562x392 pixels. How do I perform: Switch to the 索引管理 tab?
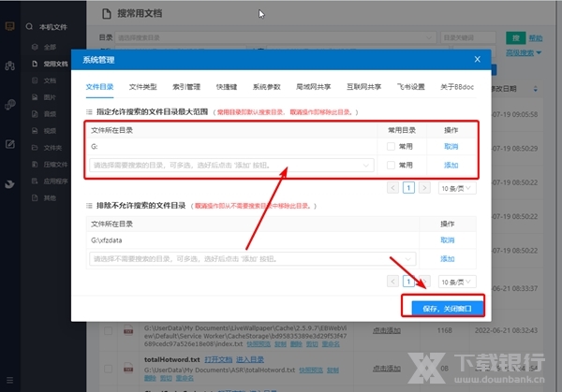coord(186,87)
